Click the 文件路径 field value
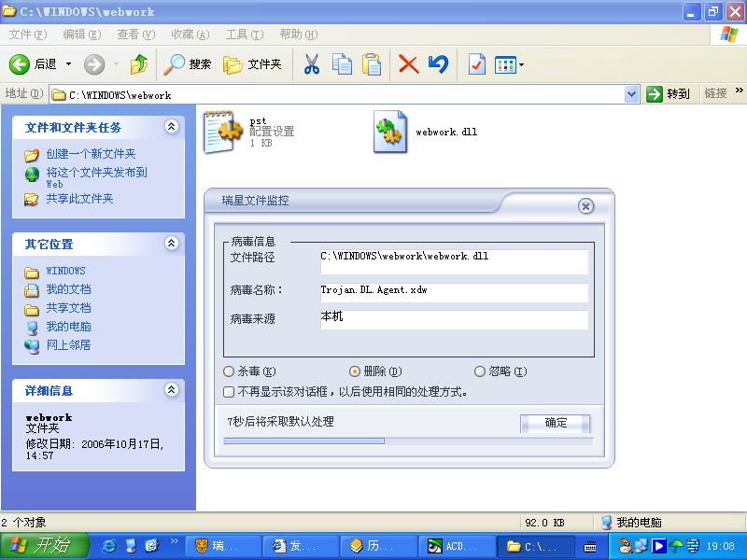 coord(454,262)
